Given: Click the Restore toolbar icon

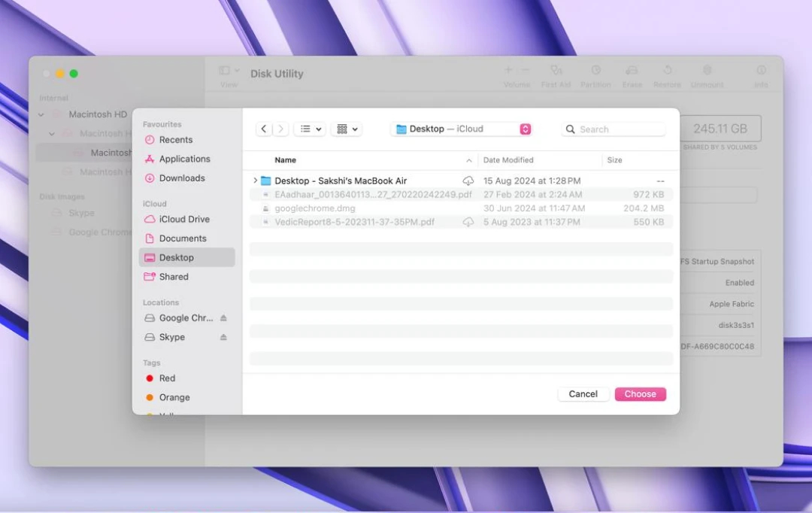Looking at the screenshot, I should (x=667, y=71).
